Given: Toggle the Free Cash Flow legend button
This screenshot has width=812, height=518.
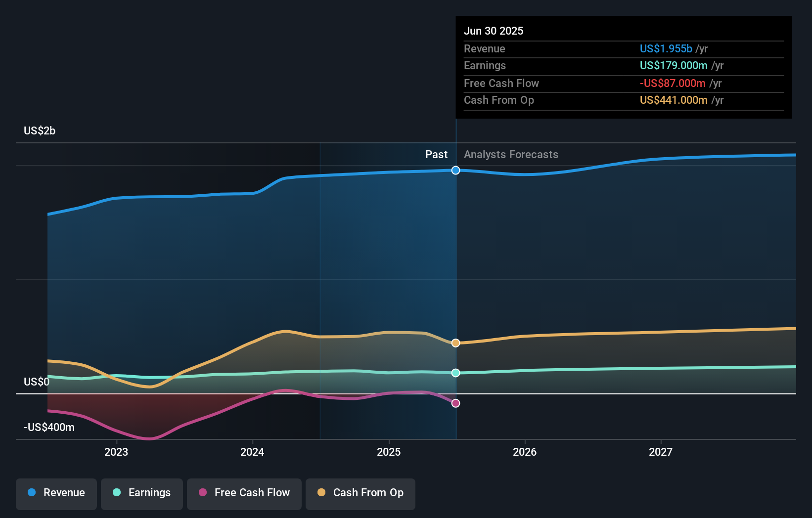Looking at the screenshot, I should [244, 494].
